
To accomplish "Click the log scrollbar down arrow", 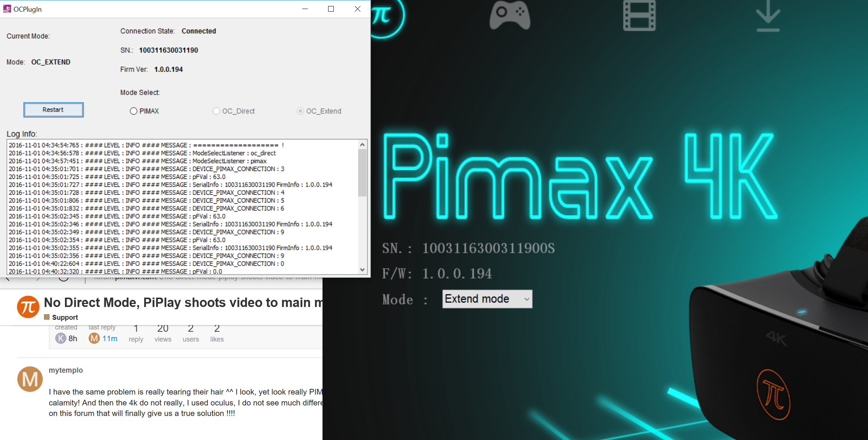I will pos(362,269).
